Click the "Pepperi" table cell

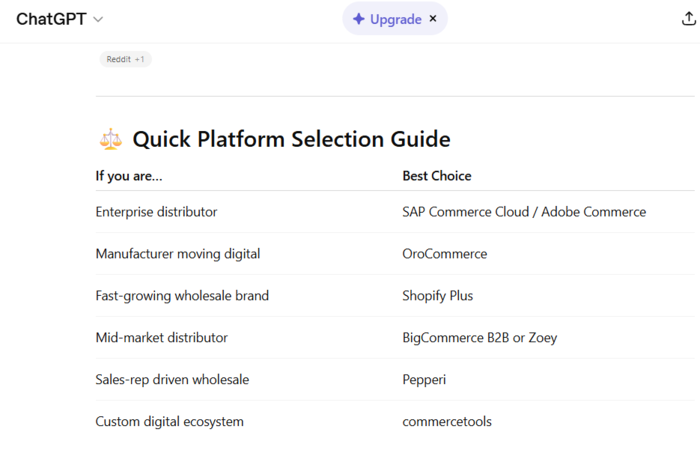click(424, 380)
